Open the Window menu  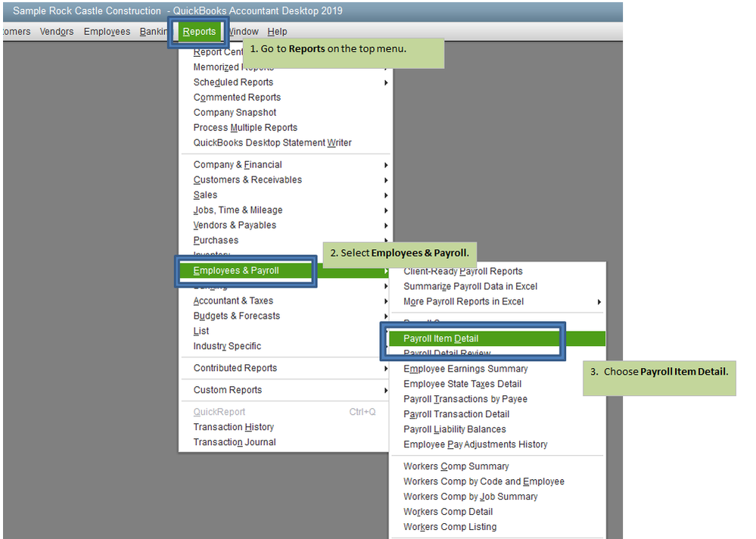coord(244,32)
